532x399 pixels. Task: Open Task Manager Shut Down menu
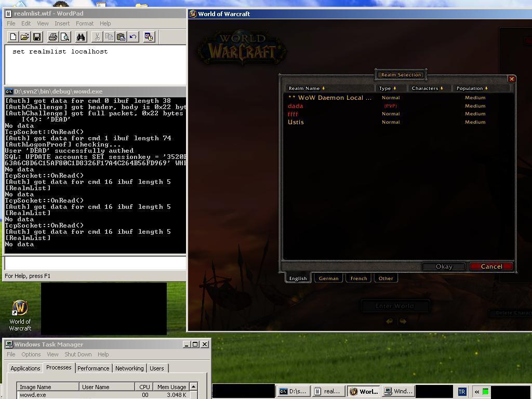(78, 354)
